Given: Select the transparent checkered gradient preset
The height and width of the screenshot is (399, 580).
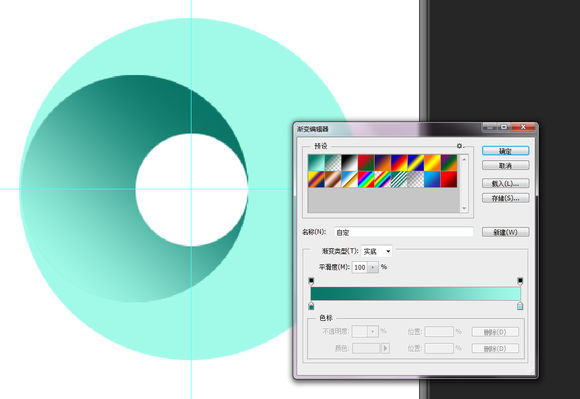Looking at the screenshot, I should tap(416, 179).
